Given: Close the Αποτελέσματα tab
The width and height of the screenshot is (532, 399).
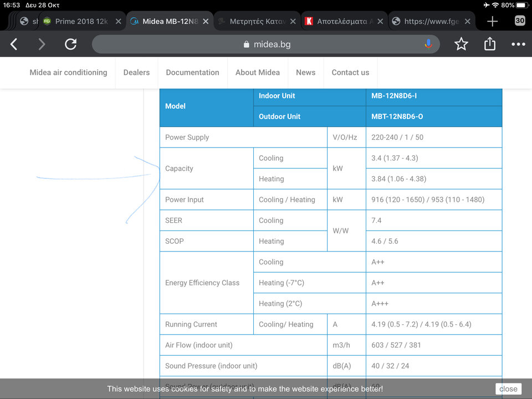Looking at the screenshot, I should click(x=380, y=22).
